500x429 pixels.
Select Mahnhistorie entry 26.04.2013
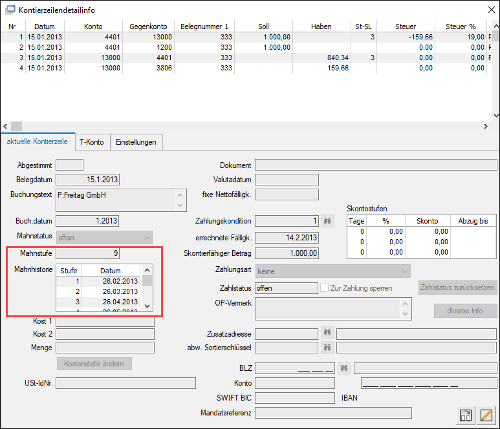point(99,302)
